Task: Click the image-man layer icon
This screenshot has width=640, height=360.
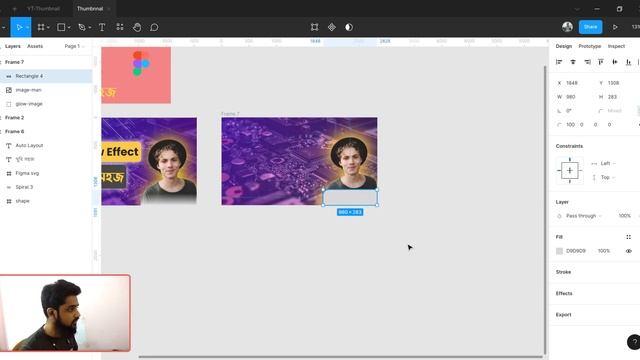Action: point(9,90)
